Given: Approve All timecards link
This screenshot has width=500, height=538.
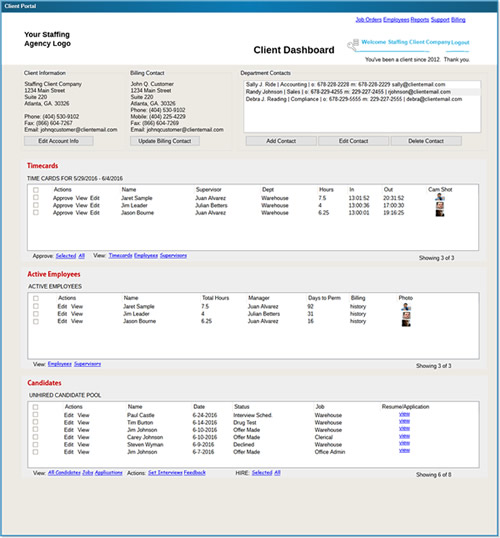Looking at the screenshot, I should [81, 256].
